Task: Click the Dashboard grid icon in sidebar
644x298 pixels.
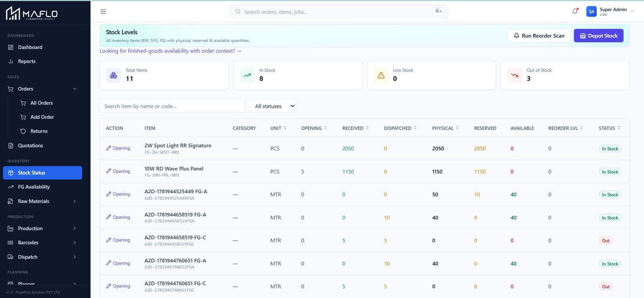Action: [x=11, y=47]
